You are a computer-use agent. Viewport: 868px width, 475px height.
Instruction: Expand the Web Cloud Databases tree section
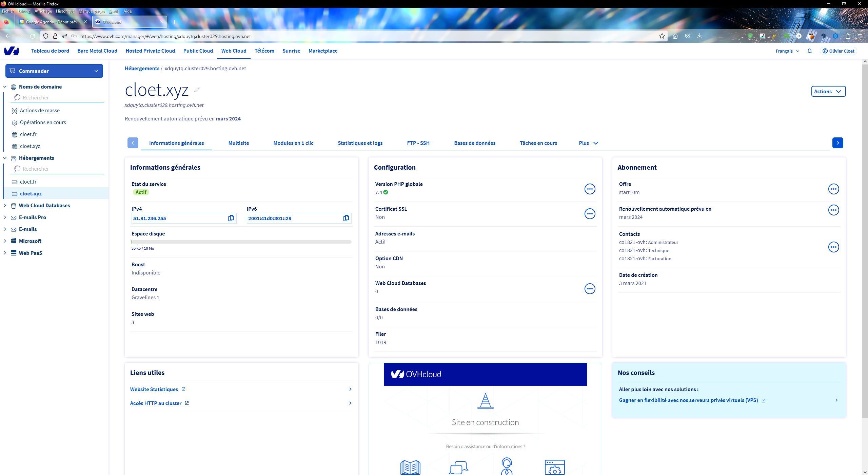(x=5, y=206)
